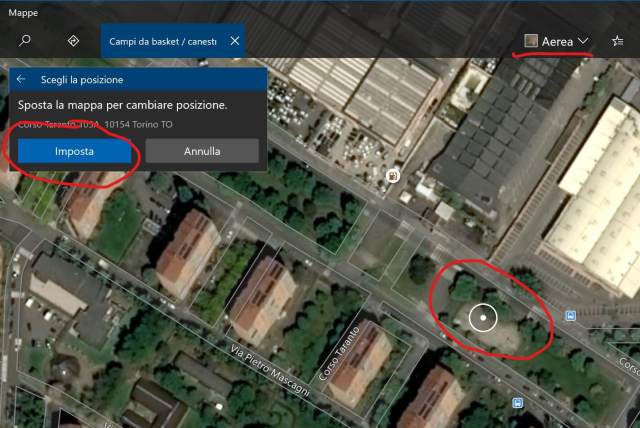The width and height of the screenshot is (640, 428).
Task: Click the Mappe window title
Action: coord(22,12)
